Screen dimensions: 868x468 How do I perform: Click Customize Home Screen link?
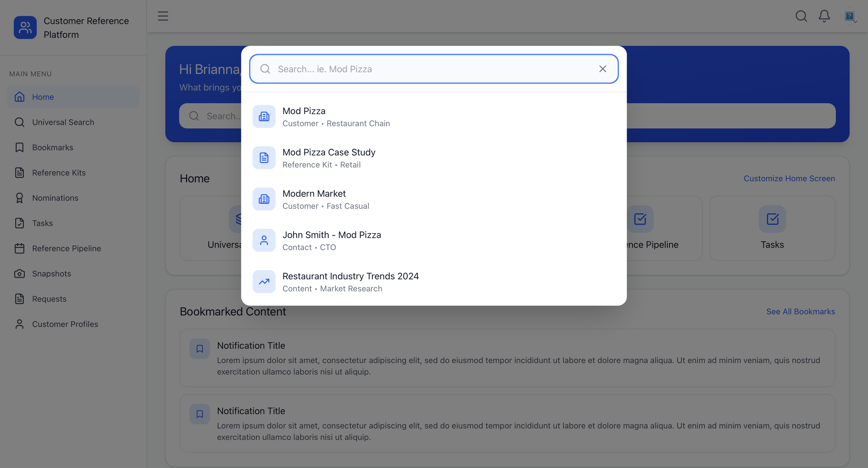(789, 178)
